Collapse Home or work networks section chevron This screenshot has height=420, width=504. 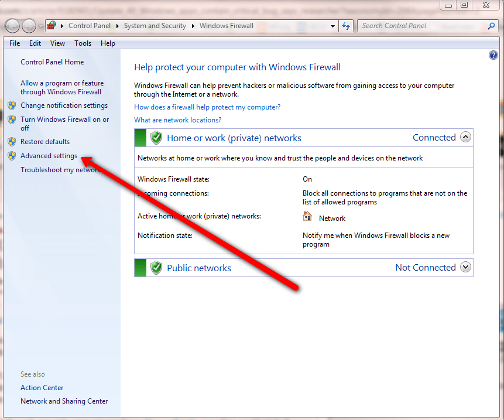click(x=465, y=137)
